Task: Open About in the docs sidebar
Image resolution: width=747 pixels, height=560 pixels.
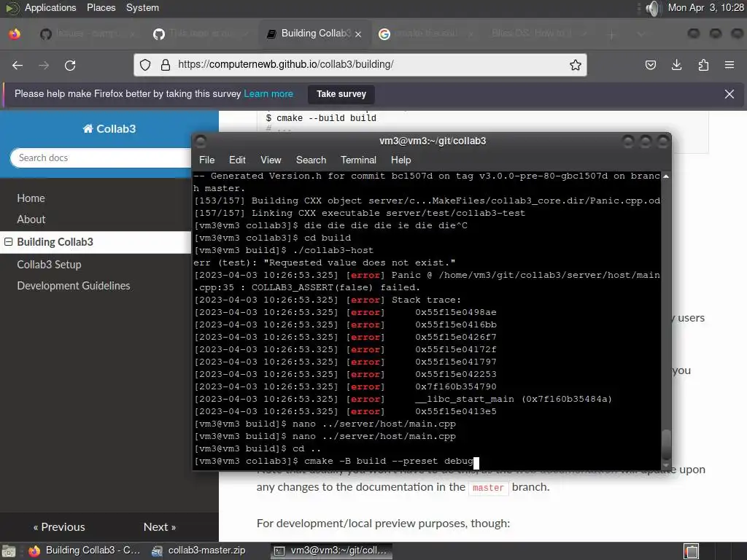Action: click(31, 219)
